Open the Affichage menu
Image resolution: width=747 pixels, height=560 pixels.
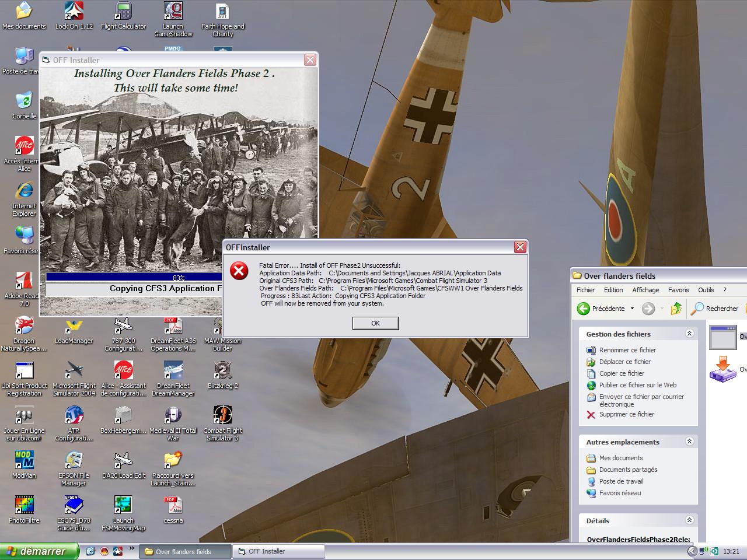[645, 290]
